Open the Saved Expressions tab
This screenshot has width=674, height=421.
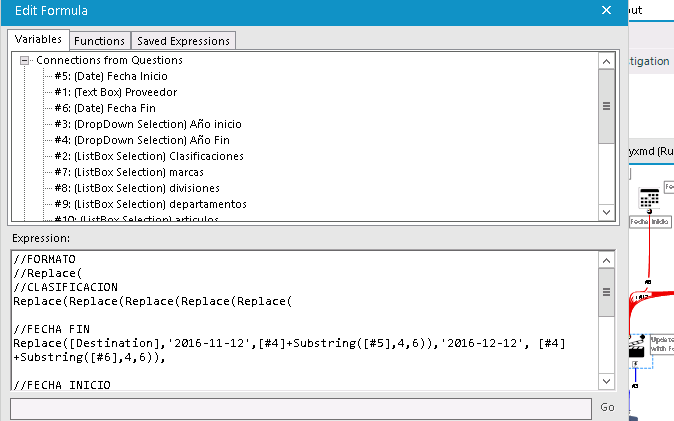pyautogui.click(x=183, y=41)
